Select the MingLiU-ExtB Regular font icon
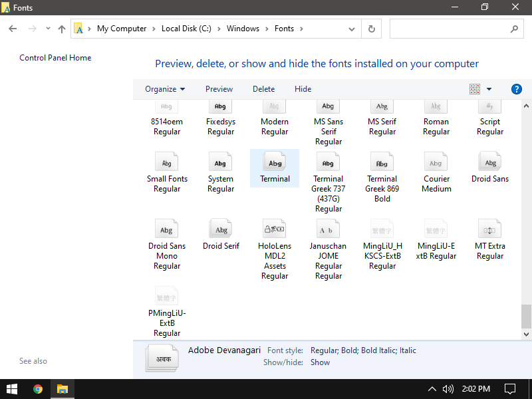 436,229
